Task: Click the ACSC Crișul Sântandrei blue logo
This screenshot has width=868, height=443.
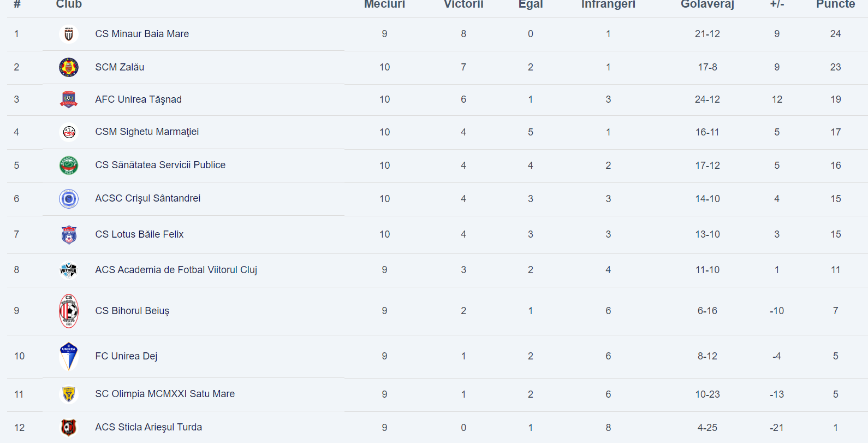Action: click(69, 199)
